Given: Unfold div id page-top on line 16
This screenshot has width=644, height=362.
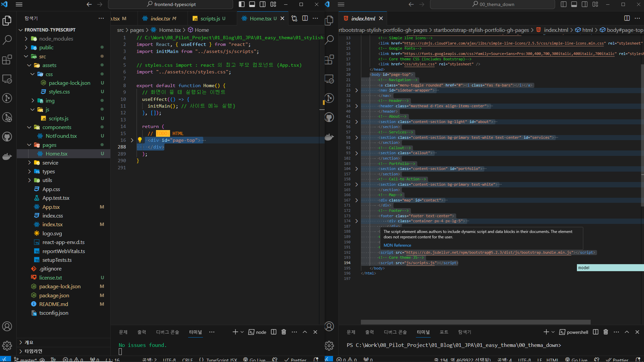Looking at the screenshot, I should [x=132, y=140].
